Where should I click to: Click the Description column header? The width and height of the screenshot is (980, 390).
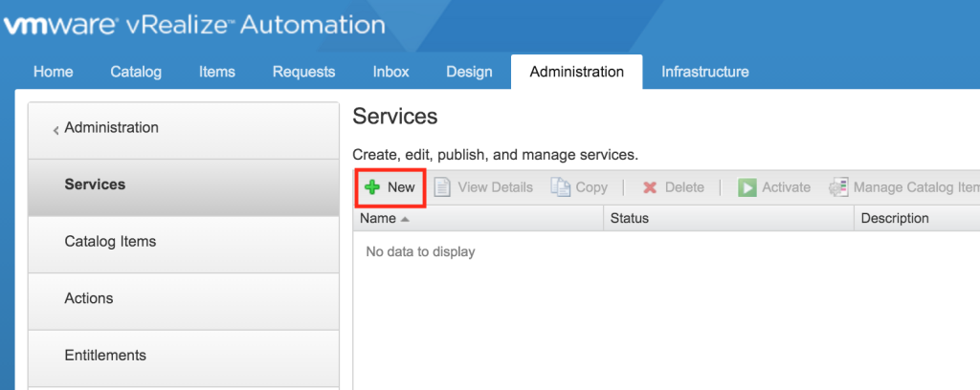pyautogui.click(x=917, y=218)
